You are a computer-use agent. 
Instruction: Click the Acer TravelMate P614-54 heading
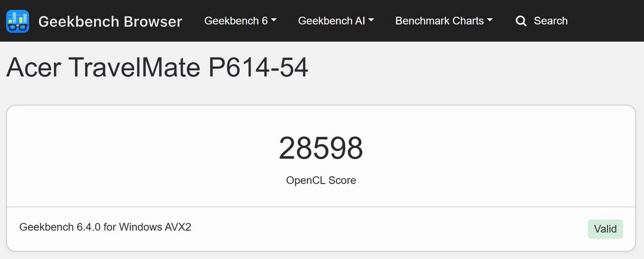point(157,68)
